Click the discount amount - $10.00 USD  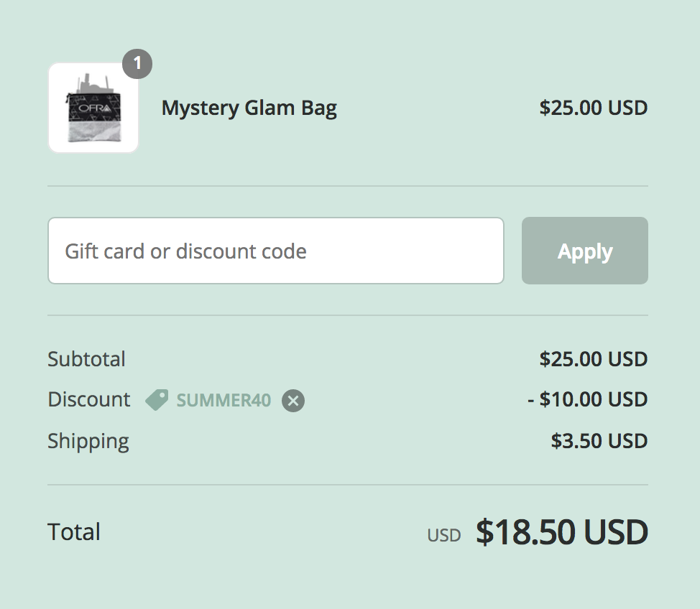[x=587, y=399]
